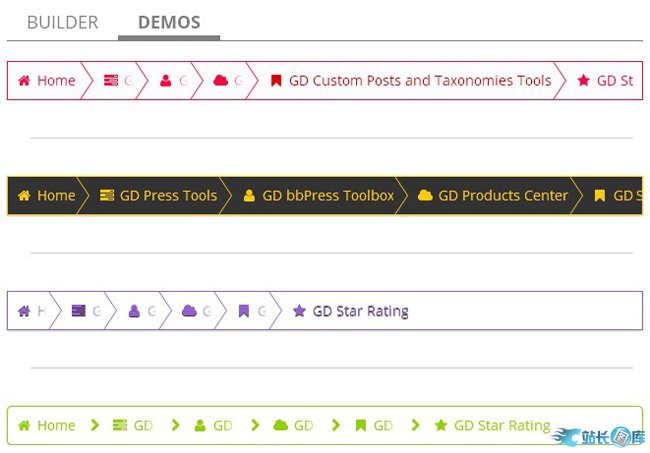
Task: Click the purple home icon breadcrumb
Action: (25, 311)
